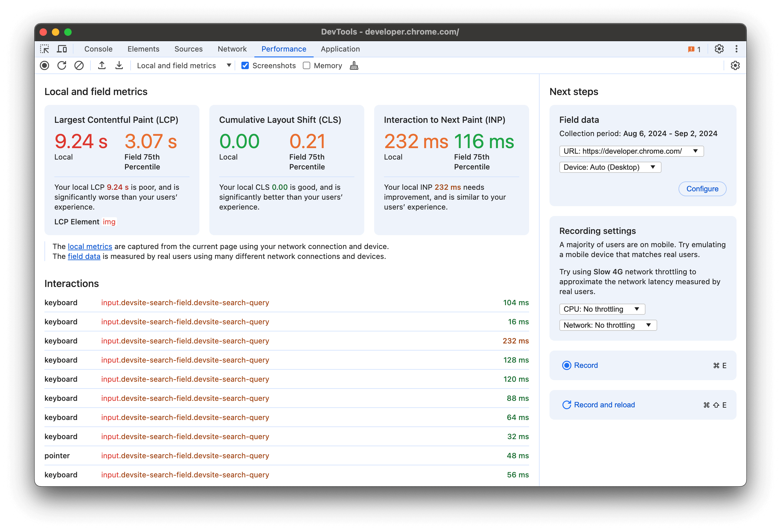Screen dimensions: 781x532
Task: Click the clear recordings icon
Action: (78, 66)
